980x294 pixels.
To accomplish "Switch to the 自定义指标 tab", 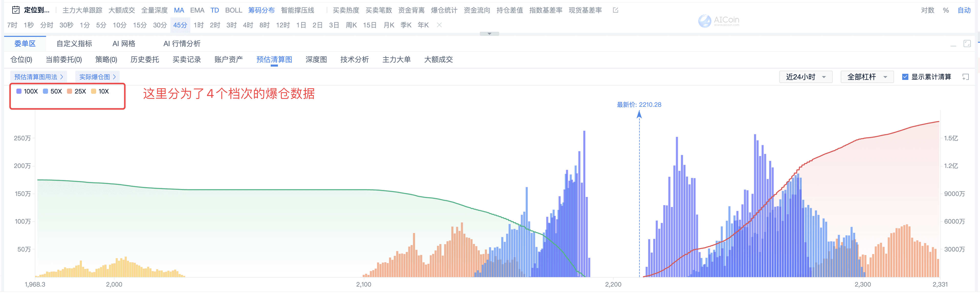I will (x=74, y=44).
